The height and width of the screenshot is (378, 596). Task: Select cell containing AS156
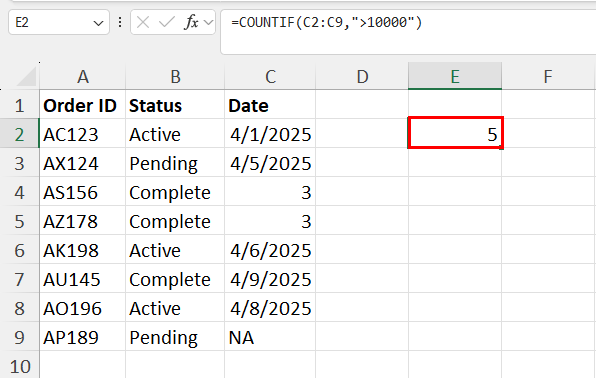click(83, 192)
